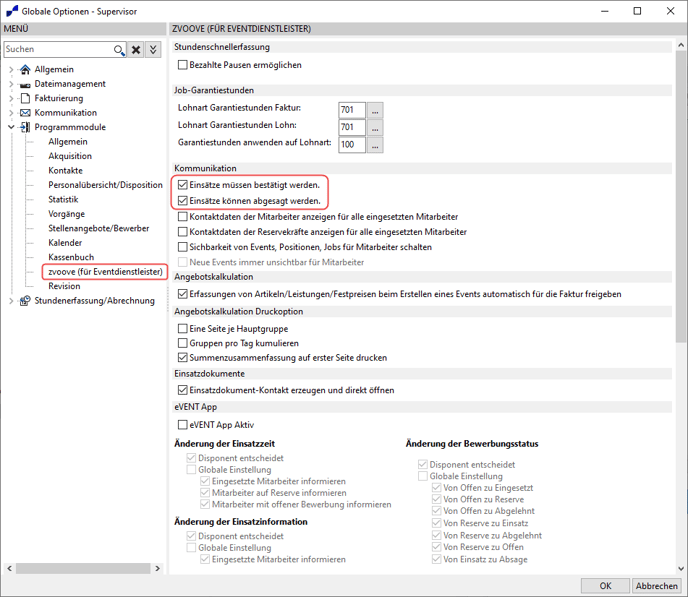Open lookup for Lohnart Garantiestunden Faktur
Screen dimensions: 688x597
pyautogui.click(x=375, y=110)
